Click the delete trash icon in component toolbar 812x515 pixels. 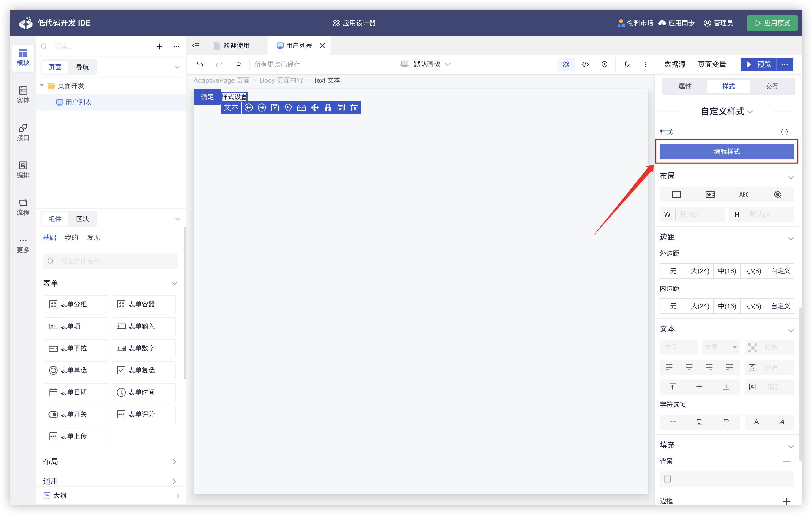(x=354, y=108)
